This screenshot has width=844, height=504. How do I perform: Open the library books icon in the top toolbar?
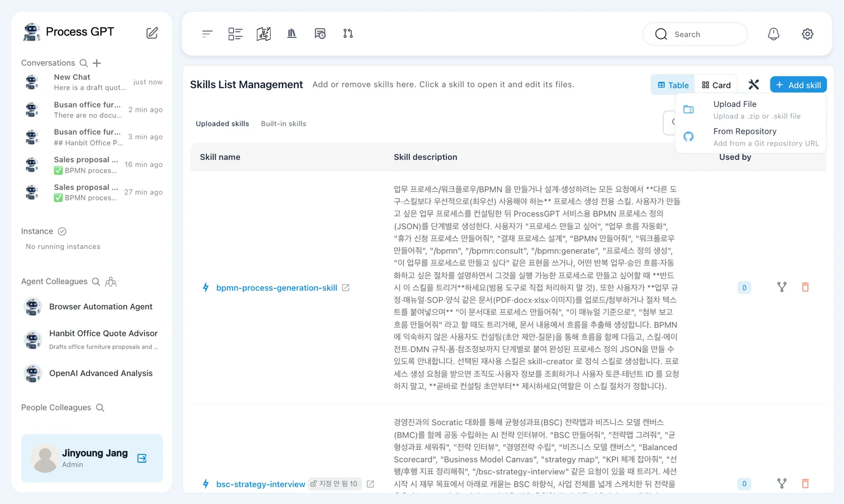[x=292, y=34]
